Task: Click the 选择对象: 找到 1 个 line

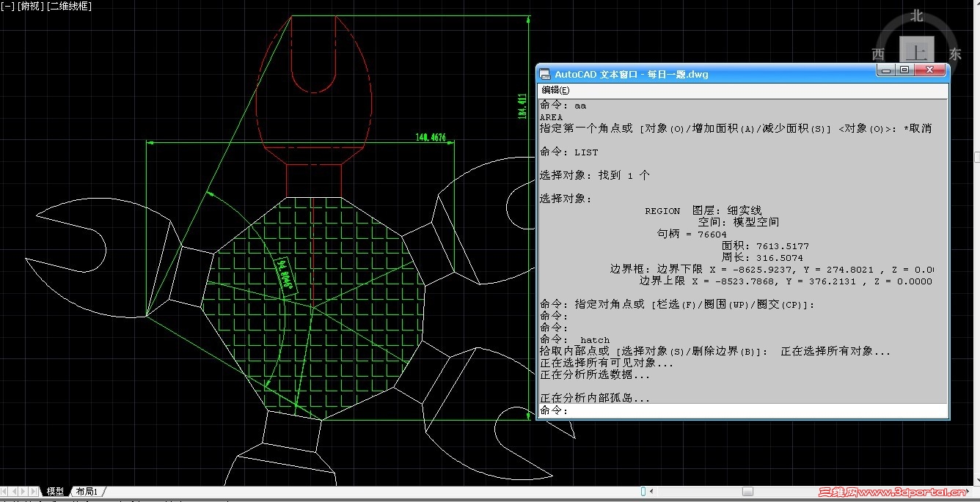Action: point(595,176)
